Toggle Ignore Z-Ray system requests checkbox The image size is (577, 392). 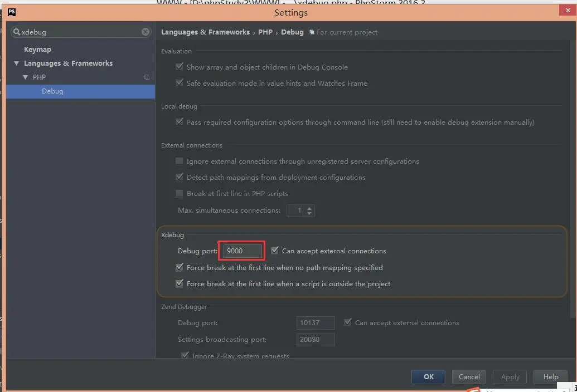185,355
